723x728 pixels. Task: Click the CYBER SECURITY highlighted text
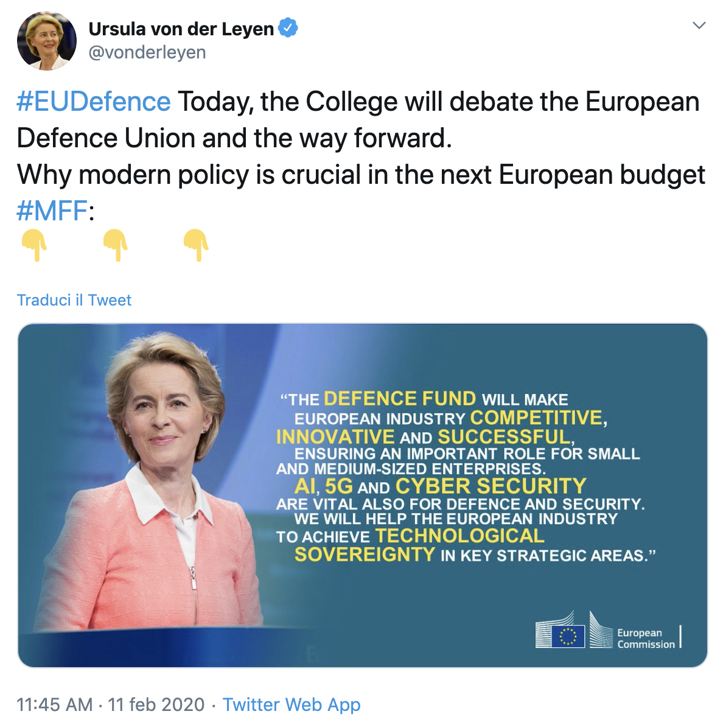(491, 486)
